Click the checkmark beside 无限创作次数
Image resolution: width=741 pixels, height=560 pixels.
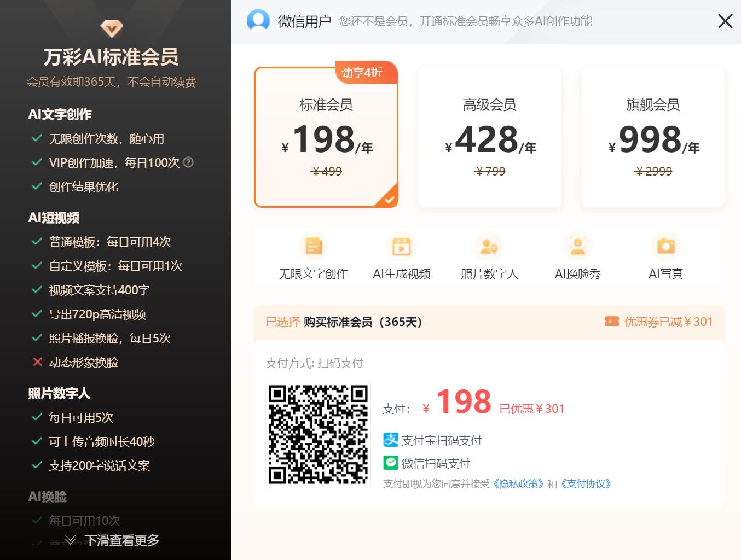37,138
